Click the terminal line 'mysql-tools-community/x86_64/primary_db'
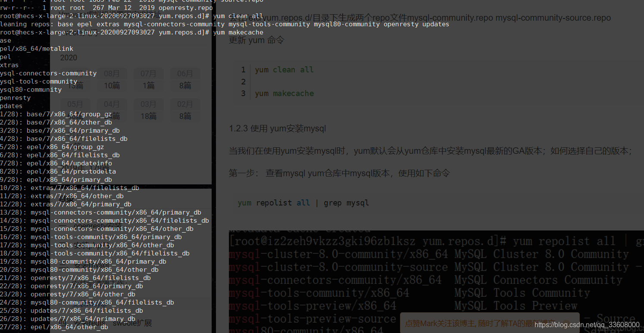This screenshot has height=333, width=644. 91,237
